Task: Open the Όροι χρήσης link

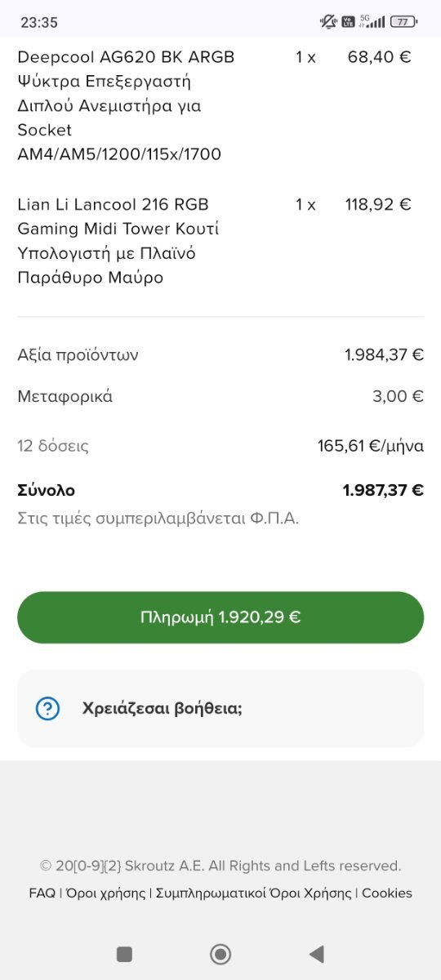Action: [105, 893]
